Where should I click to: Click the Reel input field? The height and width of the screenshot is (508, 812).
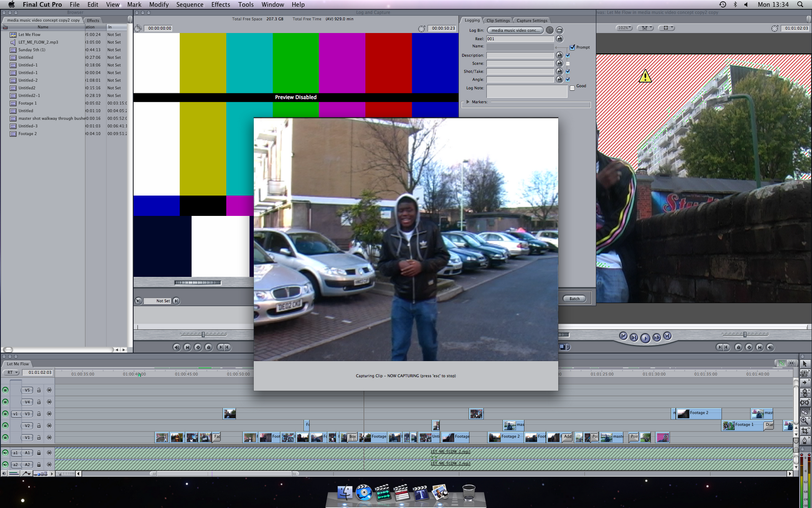pos(520,39)
